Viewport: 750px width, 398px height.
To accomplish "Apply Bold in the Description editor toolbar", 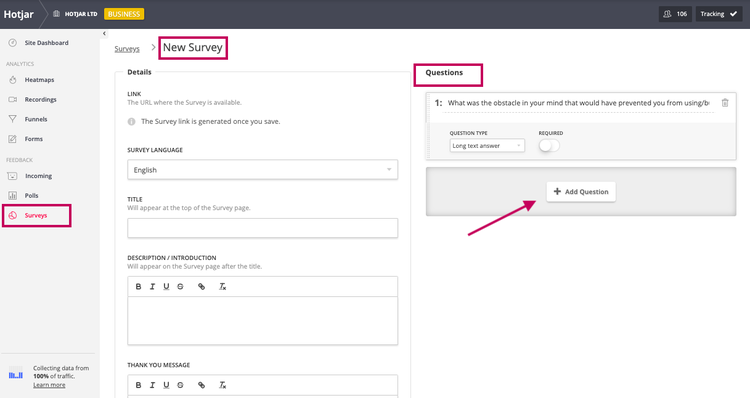I will pyautogui.click(x=138, y=287).
